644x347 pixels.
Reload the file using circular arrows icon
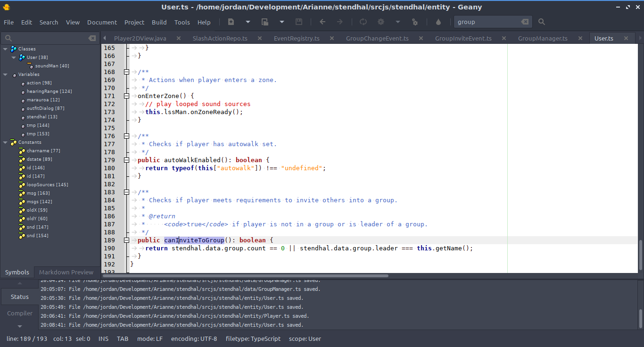(363, 22)
